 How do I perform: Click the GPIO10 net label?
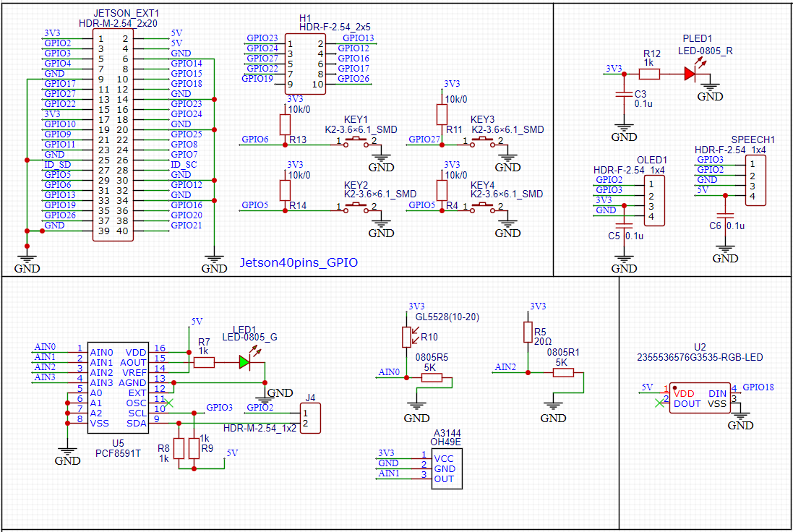(60, 124)
